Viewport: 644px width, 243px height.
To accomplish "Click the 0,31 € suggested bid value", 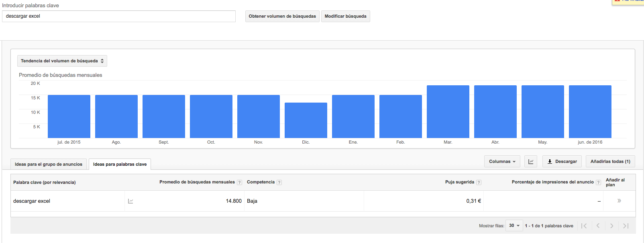I will pyautogui.click(x=474, y=201).
